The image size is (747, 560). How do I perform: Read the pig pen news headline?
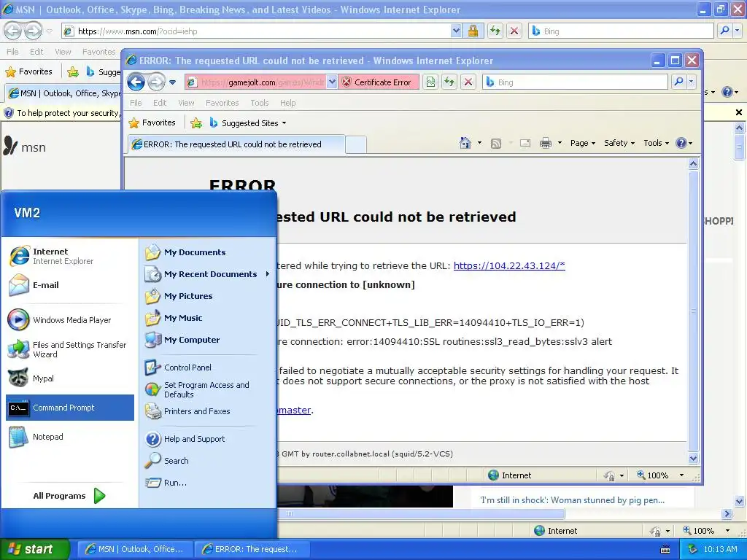(x=572, y=500)
